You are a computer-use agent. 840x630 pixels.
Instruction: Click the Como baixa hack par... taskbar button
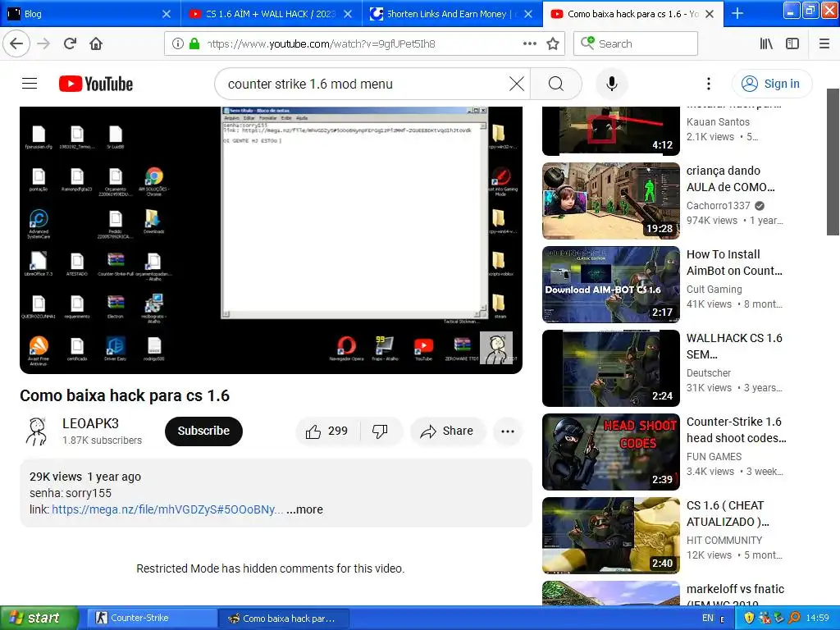point(284,618)
